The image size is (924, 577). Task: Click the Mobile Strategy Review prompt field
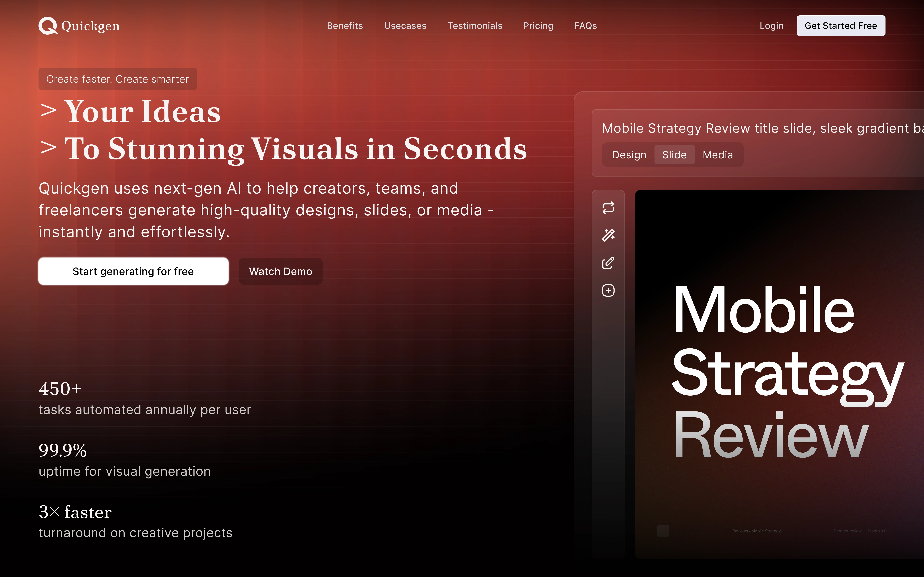tap(760, 128)
